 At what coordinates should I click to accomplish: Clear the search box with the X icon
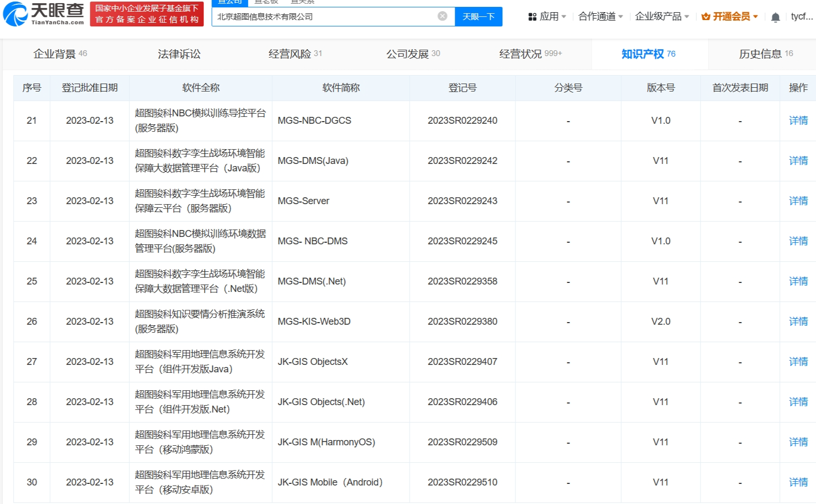point(443,16)
